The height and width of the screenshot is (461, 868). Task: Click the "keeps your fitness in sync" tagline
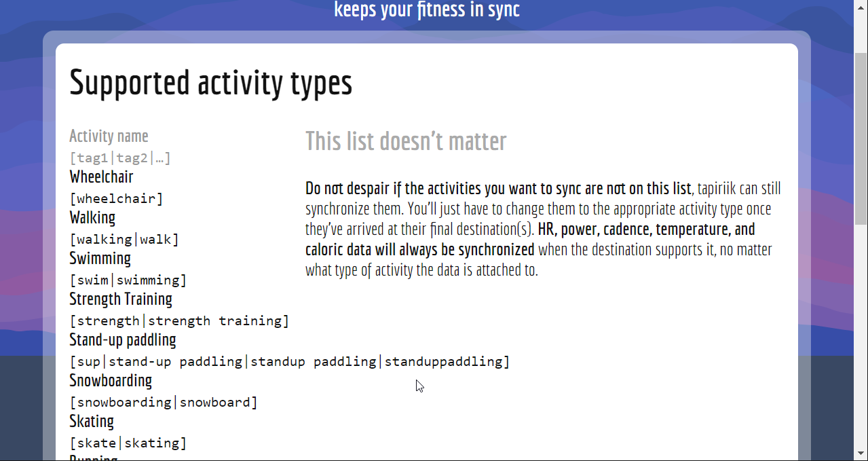click(x=427, y=10)
